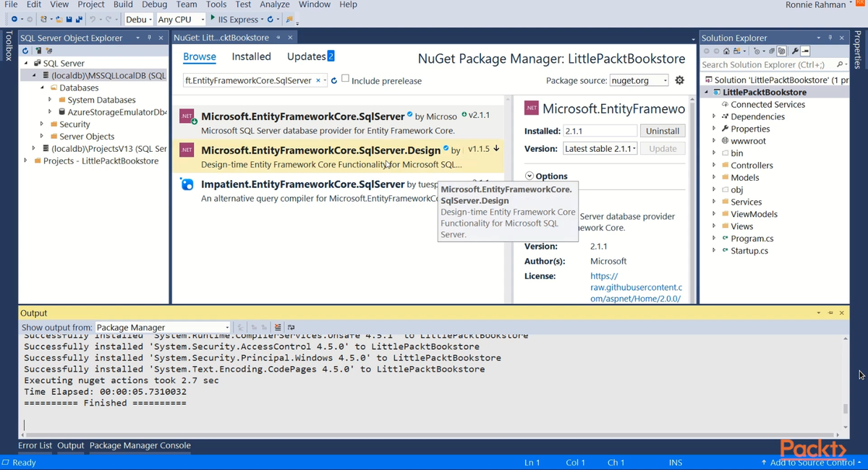Expand Projects - LittlePacktBookstore node

click(25, 161)
